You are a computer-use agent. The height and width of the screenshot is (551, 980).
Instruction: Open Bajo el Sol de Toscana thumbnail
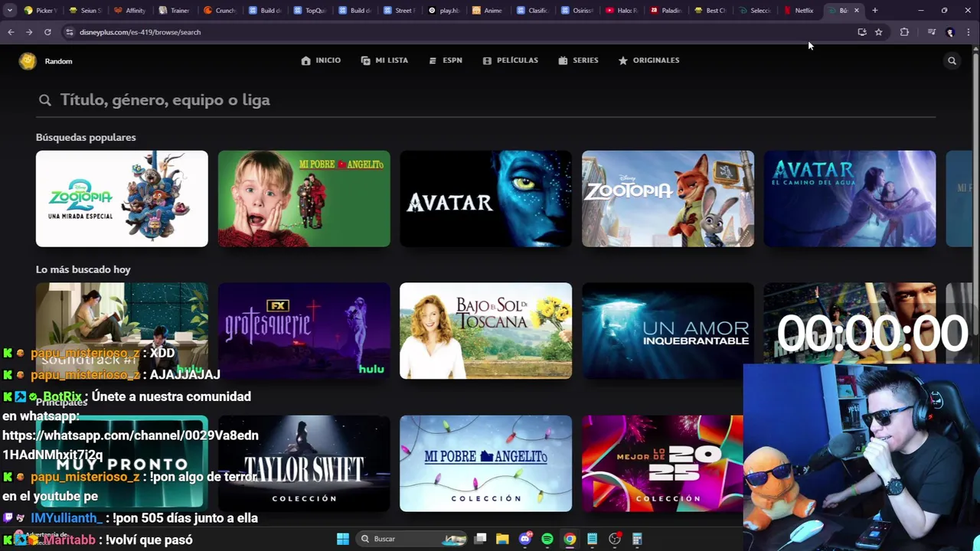[x=485, y=331]
